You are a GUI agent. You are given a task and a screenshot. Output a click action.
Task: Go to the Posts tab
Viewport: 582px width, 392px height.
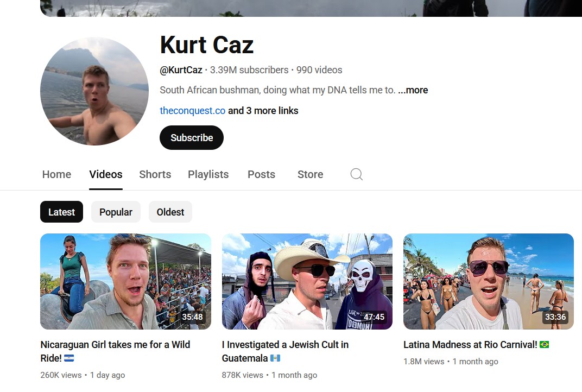pyautogui.click(x=261, y=174)
